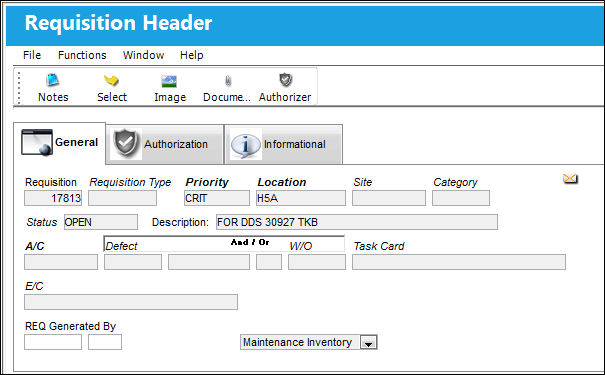Open the Window menu
Viewport: 605px width, 375px height.
point(144,55)
